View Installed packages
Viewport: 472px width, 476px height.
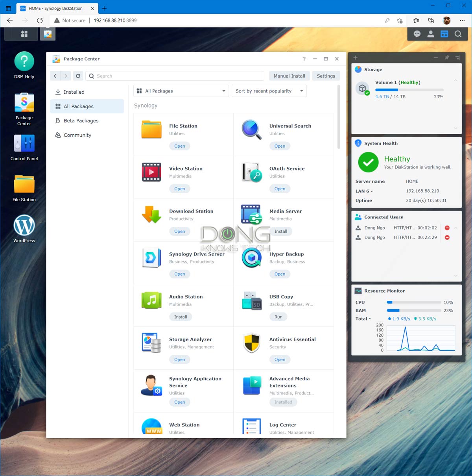pos(73,92)
